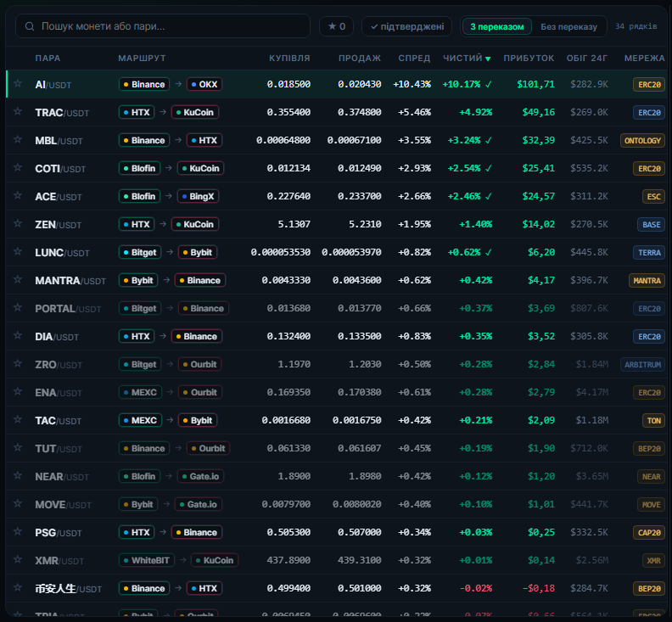
Task: Star the ZEN/USDT pair
Action: coord(18,224)
